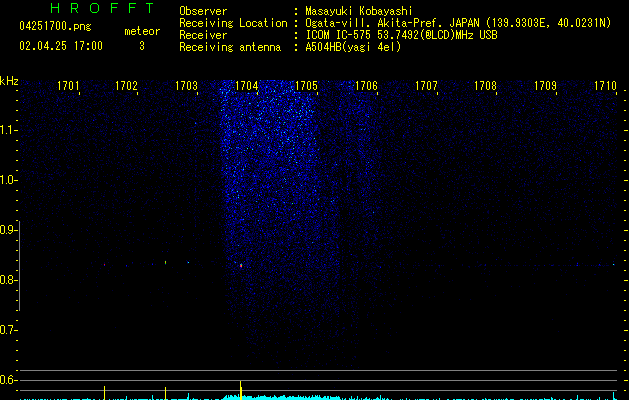The image size is (629, 400).
Task: Click the 1703 time axis label
Action: [x=187, y=86]
